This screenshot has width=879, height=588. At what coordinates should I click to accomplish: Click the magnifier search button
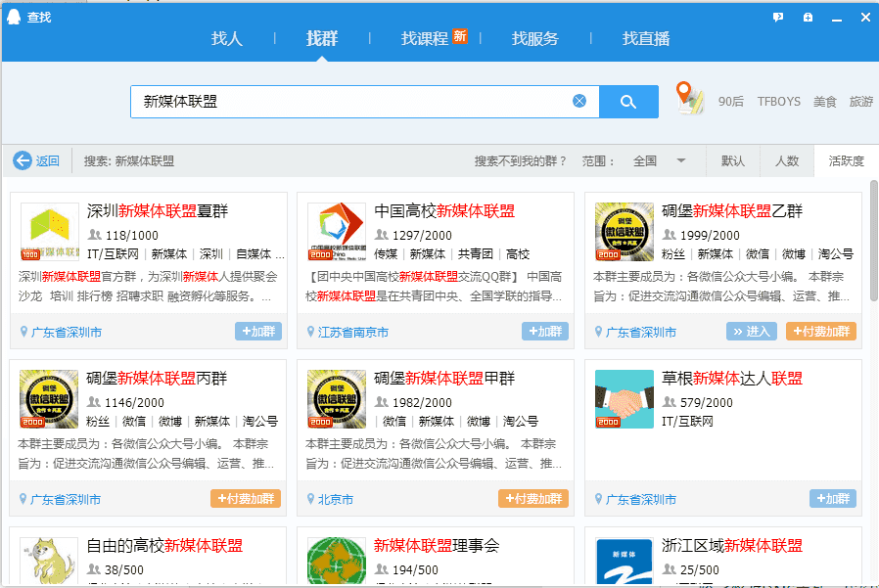point(628,102)
